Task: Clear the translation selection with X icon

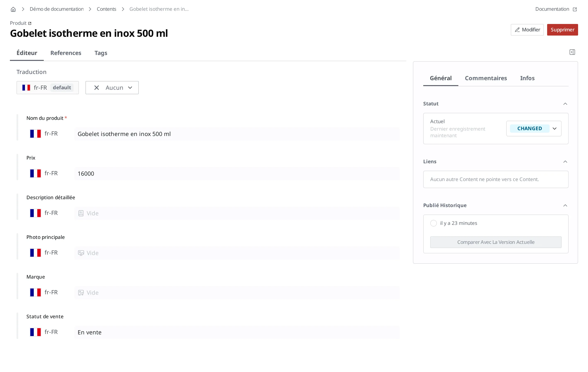Action: (x=96, y=88)
